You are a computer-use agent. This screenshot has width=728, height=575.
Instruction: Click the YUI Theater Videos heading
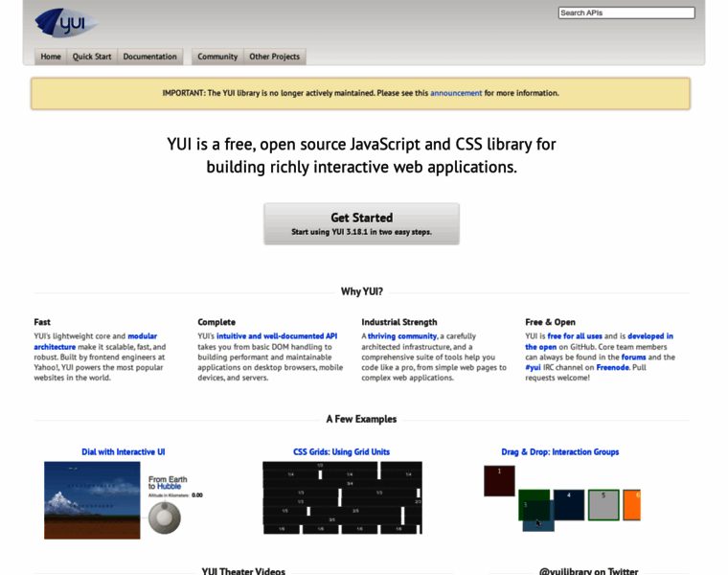click(243, 571)
